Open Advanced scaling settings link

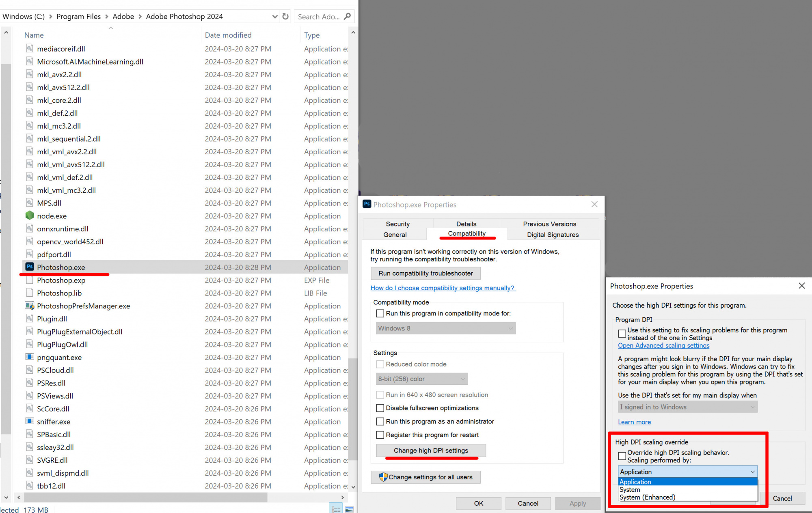click(x=663, y=345)
